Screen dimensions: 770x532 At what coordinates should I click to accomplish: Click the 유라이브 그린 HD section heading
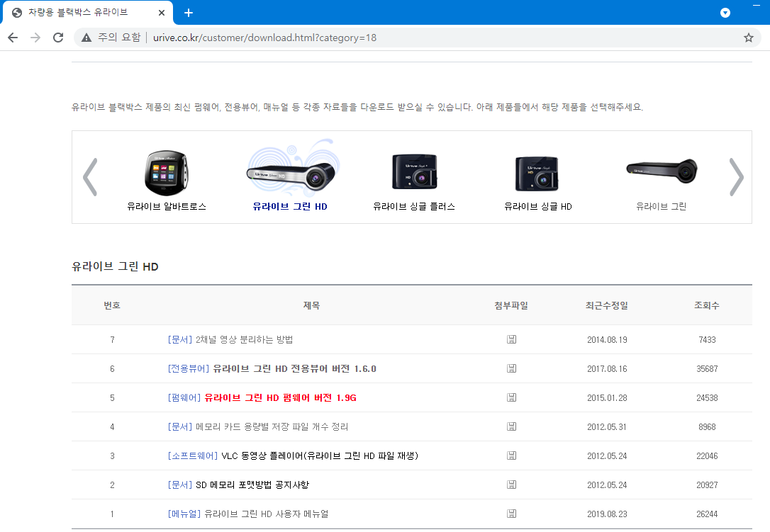[115, 266]
